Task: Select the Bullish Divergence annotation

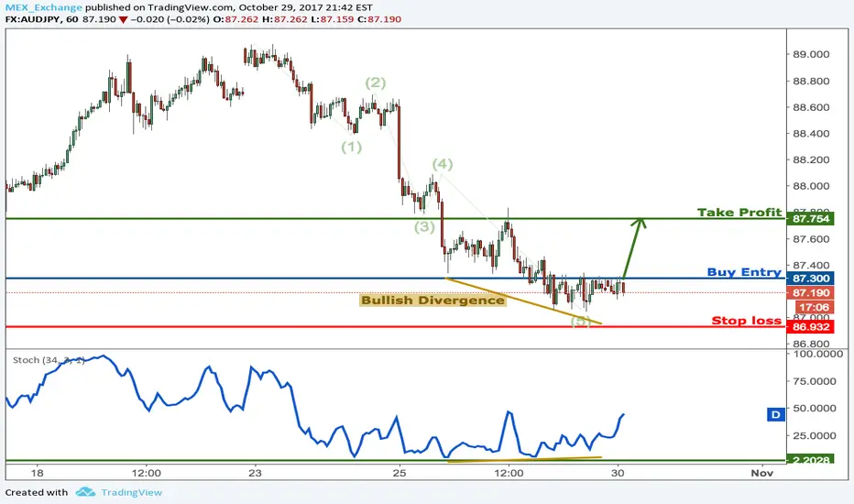Action: pyautogui.click(x=432, y=301)
